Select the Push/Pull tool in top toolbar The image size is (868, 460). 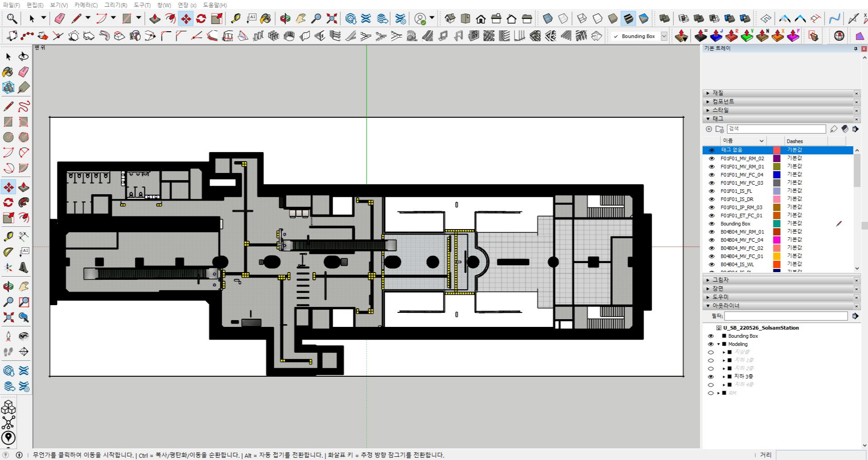[155, 19]
